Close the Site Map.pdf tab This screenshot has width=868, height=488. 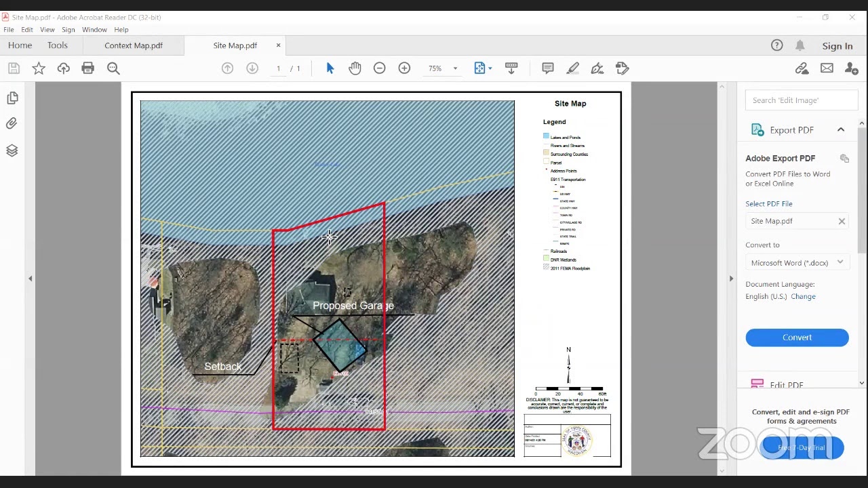(x=278, y=45)
